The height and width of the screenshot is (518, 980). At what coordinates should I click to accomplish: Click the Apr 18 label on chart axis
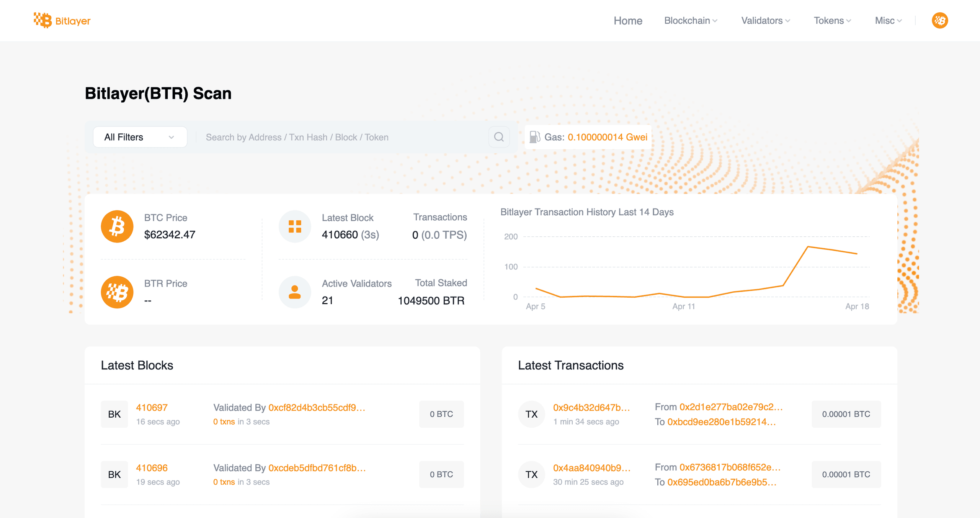coord(857,306)
